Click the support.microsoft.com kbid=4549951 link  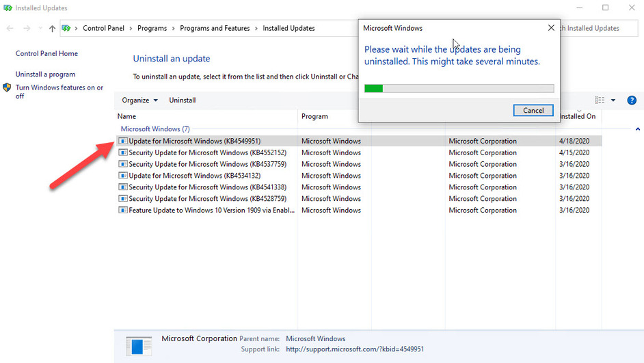(x=355, y=349)
